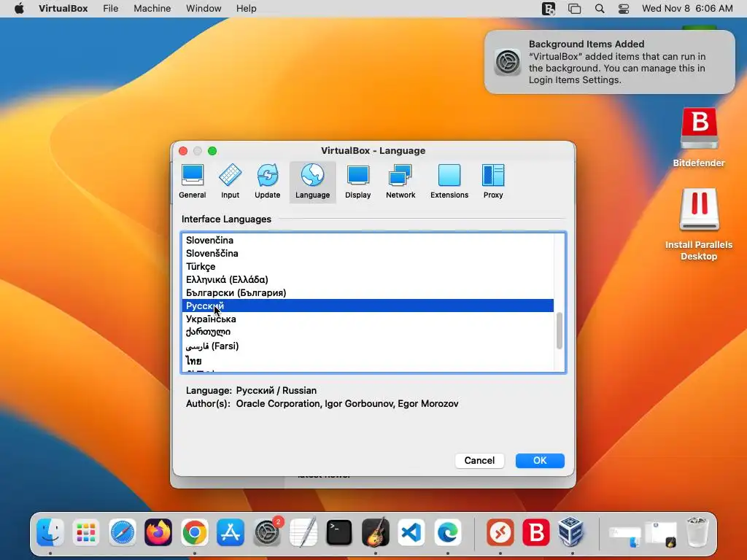Viewport: 747px width, 560px height.
Task: Open the Extensions preferences pane
Action: click(449, 182)
